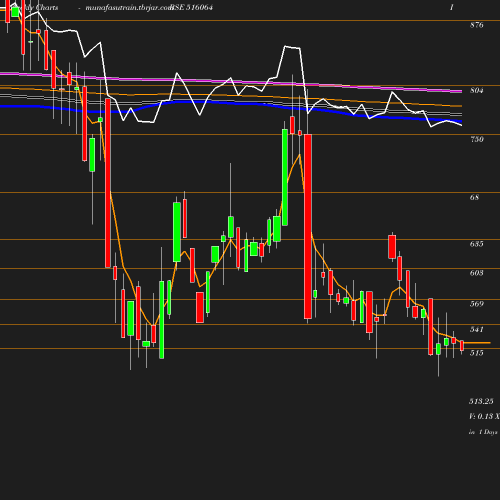Click the 'V: 0.13 X' volume value
Screen dimensions: 500x500
pyautogui.click(x=484, y=416)
